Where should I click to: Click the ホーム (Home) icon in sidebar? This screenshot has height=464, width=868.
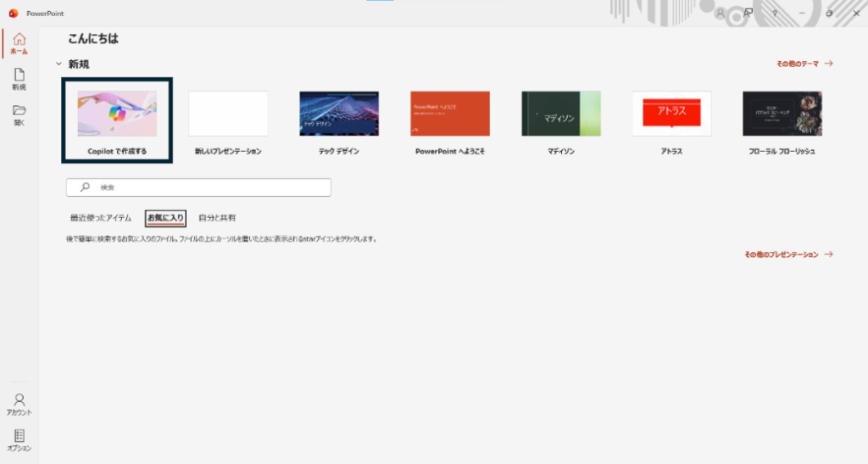(19, 42)
